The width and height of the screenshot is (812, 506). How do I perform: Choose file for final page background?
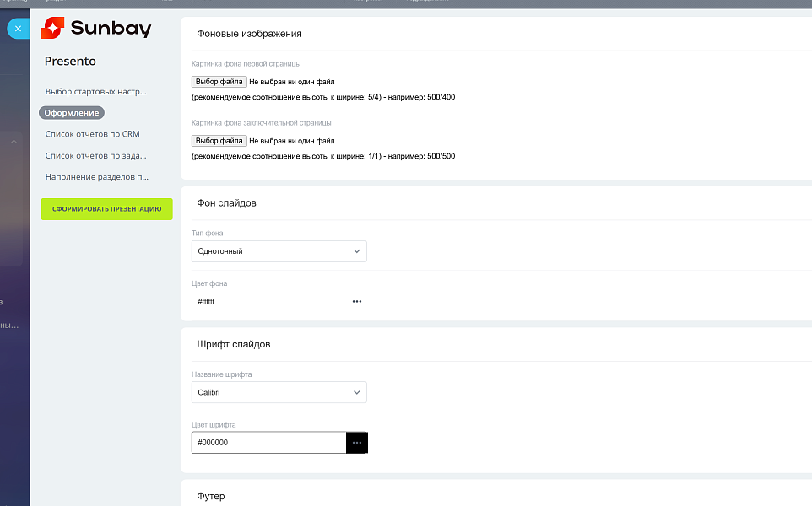219,141
